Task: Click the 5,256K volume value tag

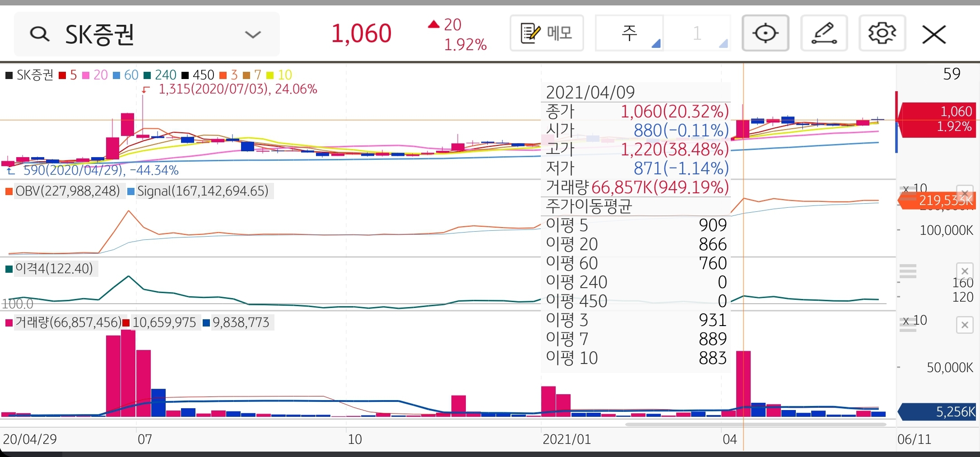Action: 937,412
